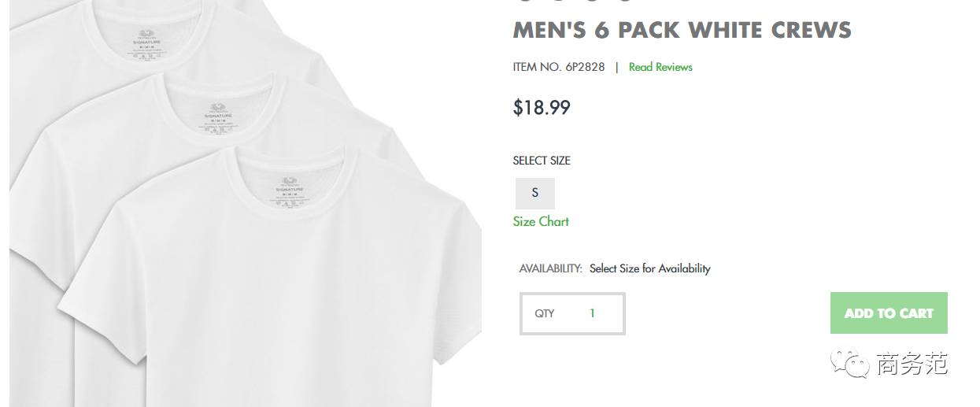
Task: Click the neck label on the second-from-front shirt
Action: [x=218, y=115]
